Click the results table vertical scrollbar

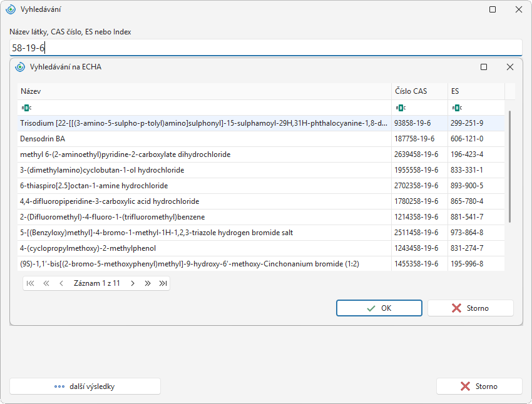pos(509,167)
